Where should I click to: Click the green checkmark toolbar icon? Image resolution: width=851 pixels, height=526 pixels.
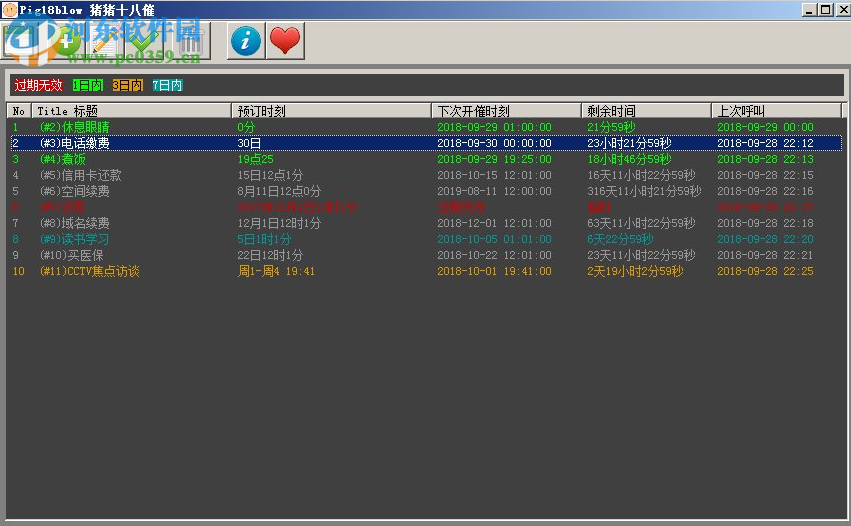click(145, 41)
